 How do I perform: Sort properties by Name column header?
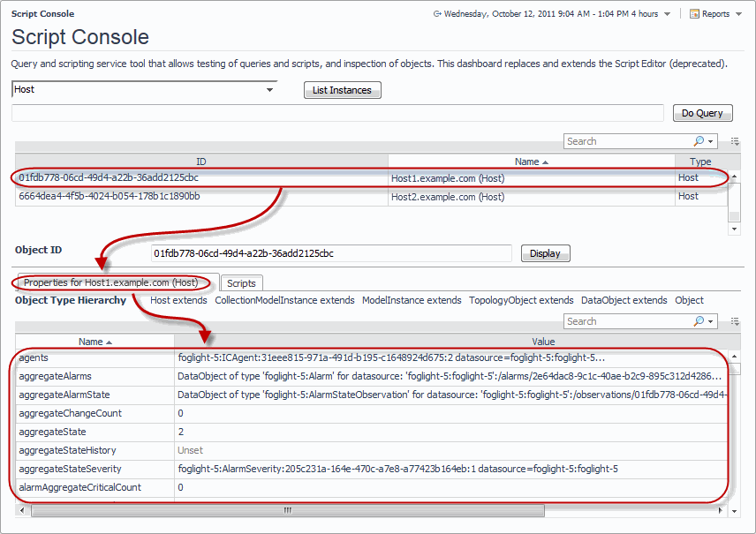95,342
